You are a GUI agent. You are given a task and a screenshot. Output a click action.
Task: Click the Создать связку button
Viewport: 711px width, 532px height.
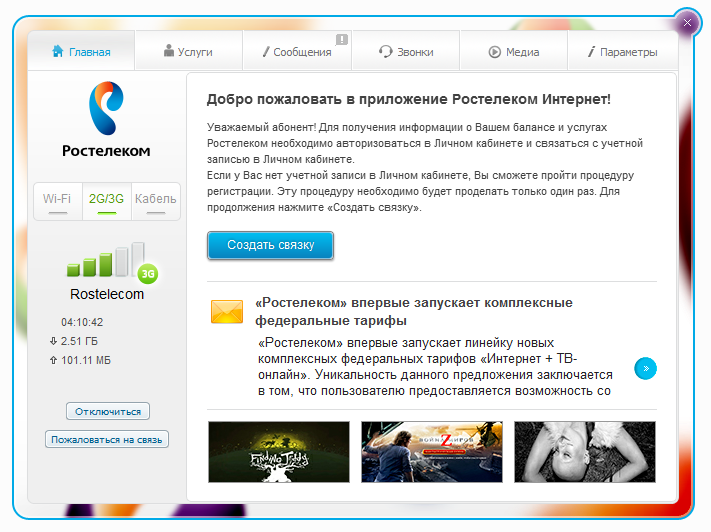click(270, 245)
